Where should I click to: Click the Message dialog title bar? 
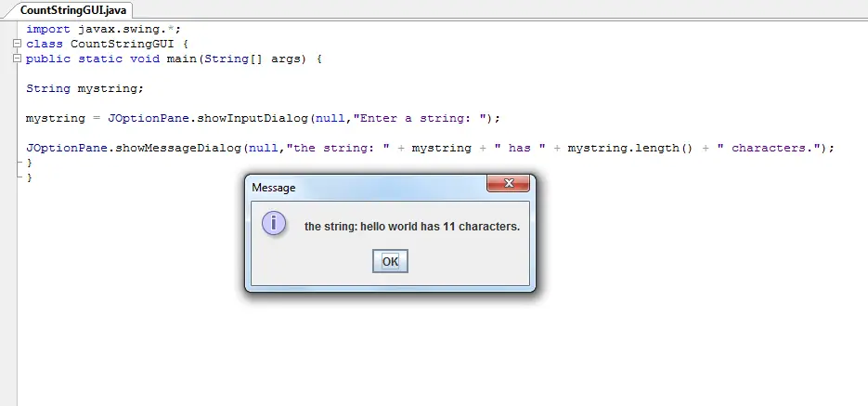click(x=366, y=188)
